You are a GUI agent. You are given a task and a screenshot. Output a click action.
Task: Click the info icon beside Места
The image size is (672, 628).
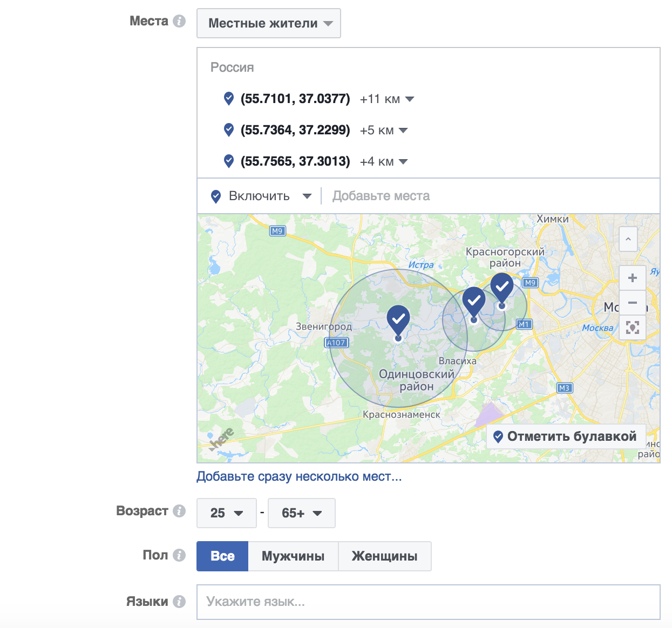pyautogui.click(x=179, y=21)
